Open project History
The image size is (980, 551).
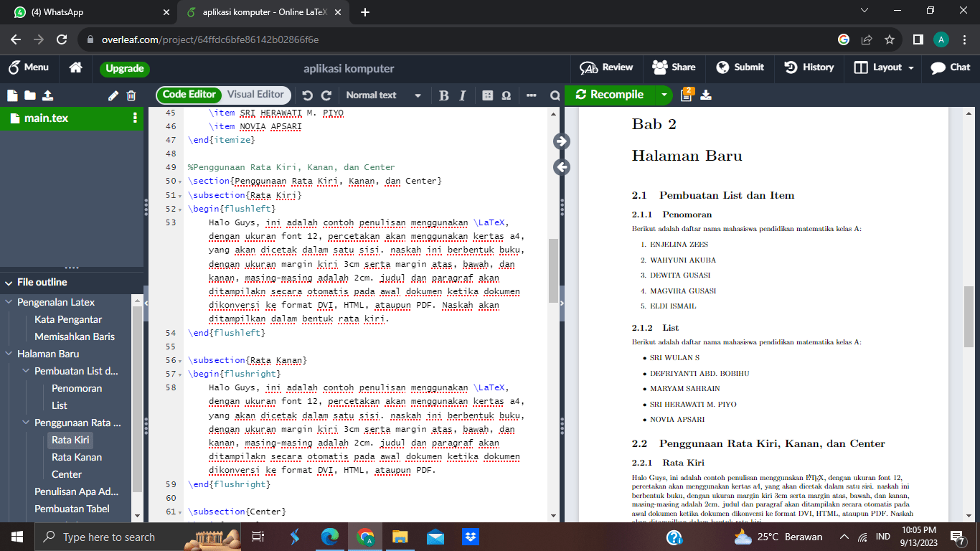coord(809,67)
